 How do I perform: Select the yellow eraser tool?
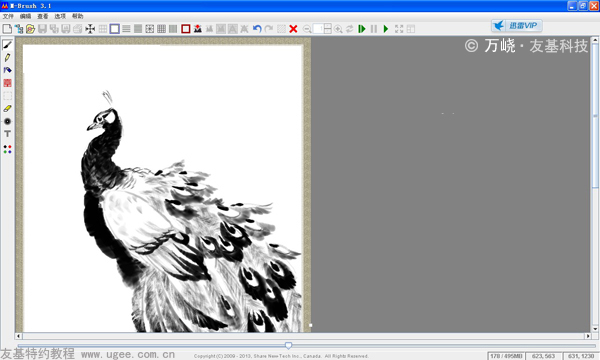pyautogui.click(x=7, y=109)
